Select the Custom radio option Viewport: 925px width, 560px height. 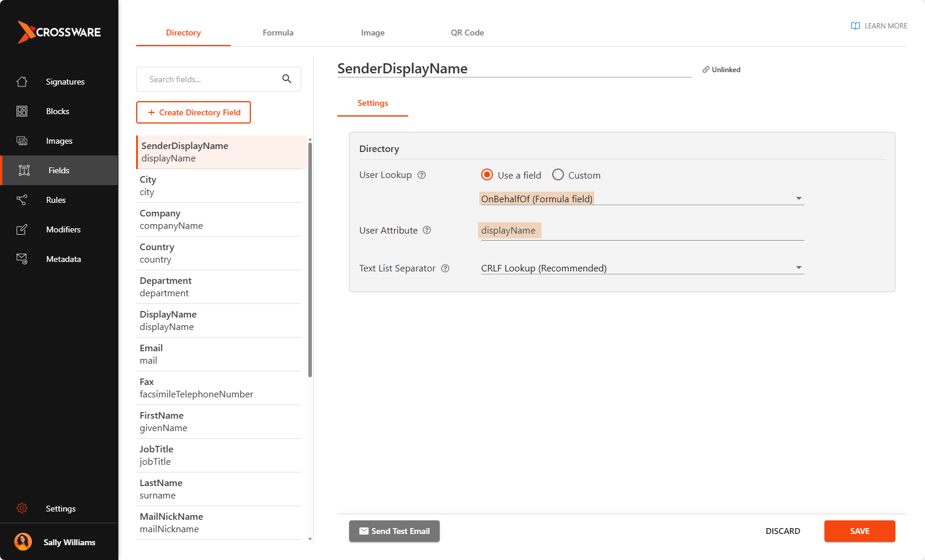557,175
